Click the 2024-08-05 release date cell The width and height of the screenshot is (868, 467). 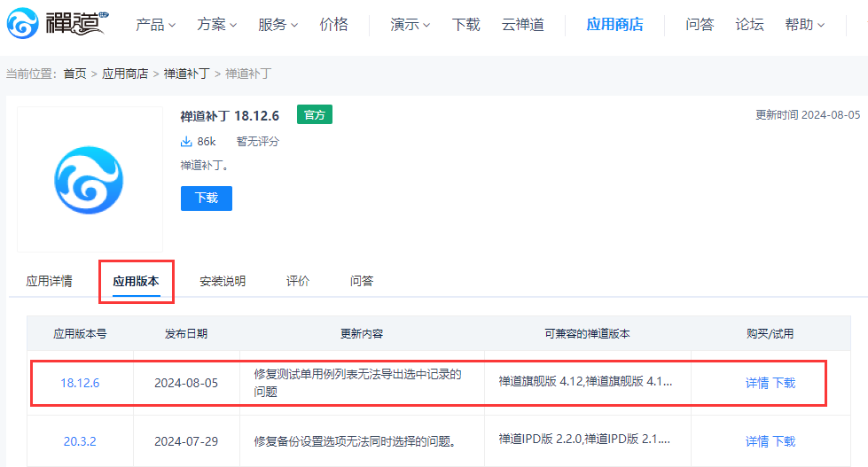[x=186, y=383]
